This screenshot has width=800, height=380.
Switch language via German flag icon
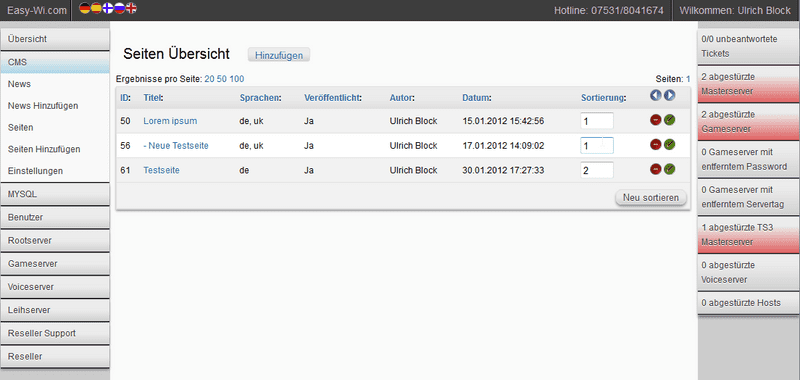(85, 8)
